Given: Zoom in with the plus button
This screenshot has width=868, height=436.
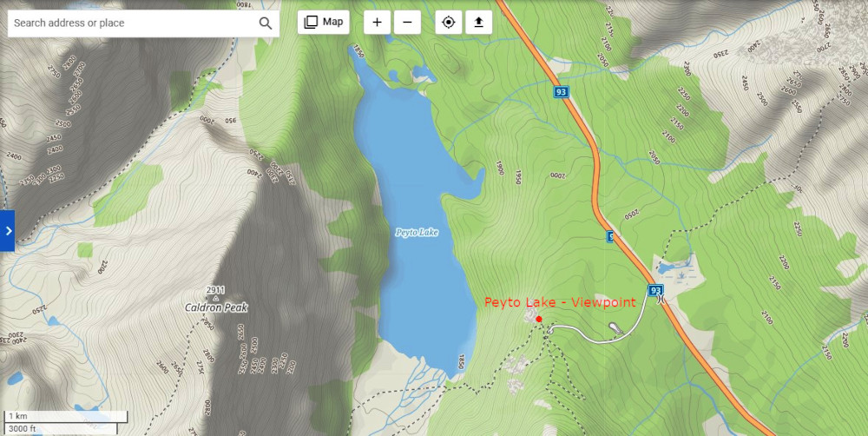Looking at the screenshot, I should [377, 23].
